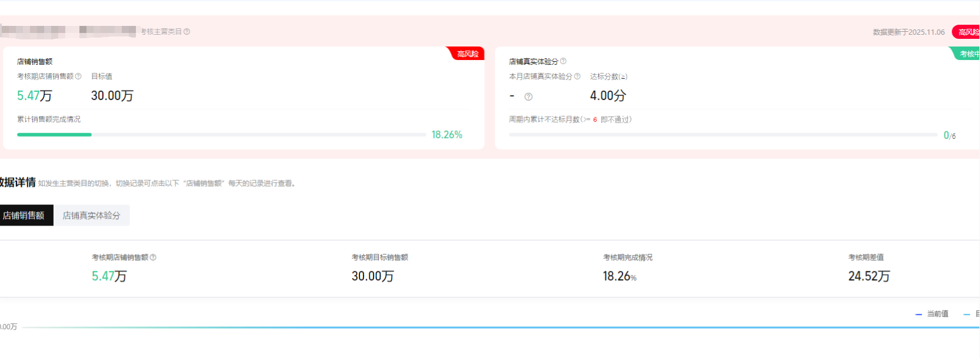The image size is (980, 358).
Task: Click help icon next to top card 考核期店铺销售额
Action: coord(78,77)
